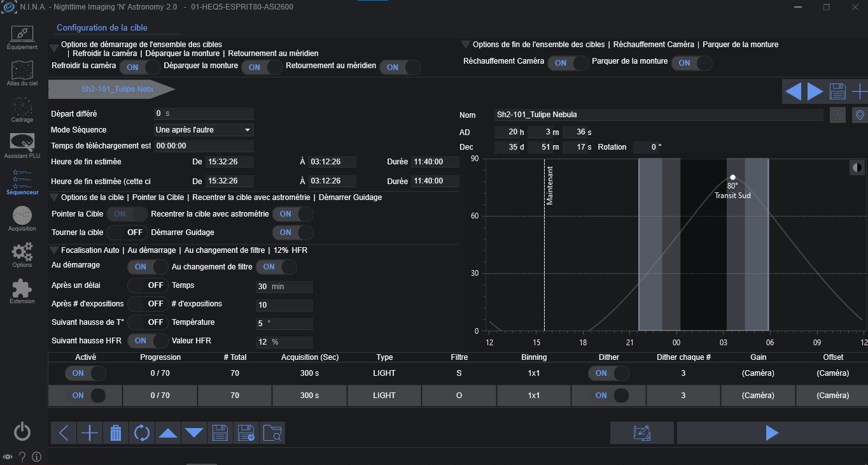The width and height of the screenshot is (868, 465).
Task: Toggle Activé switch in the O filter row
Action: tap(85, 396)
